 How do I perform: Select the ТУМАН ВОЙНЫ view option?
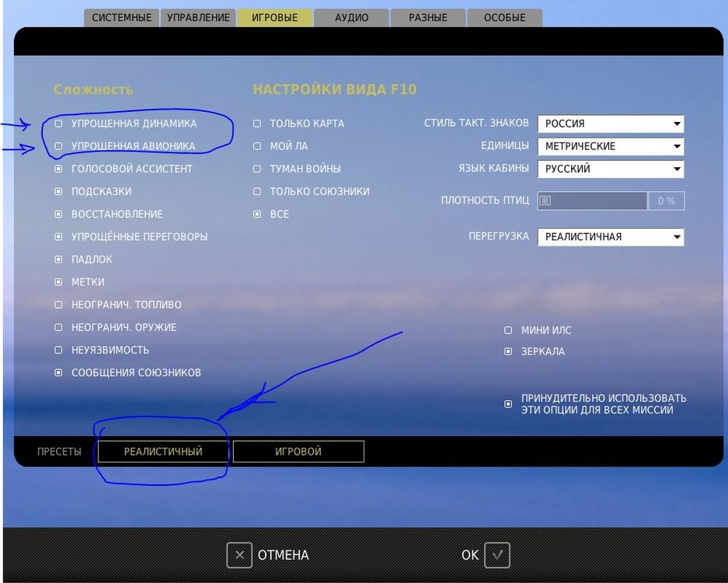257,169
